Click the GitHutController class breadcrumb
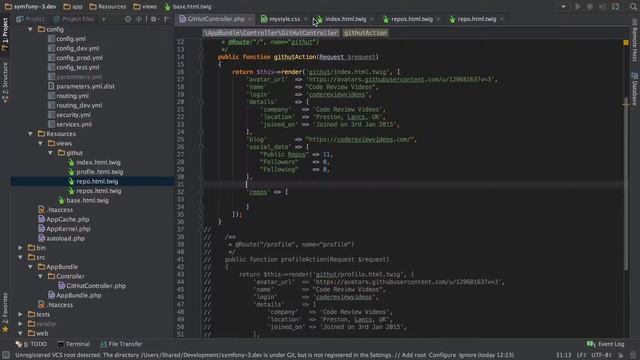The height and width of the screenshot is (360, 640). [x=271, y=33]
